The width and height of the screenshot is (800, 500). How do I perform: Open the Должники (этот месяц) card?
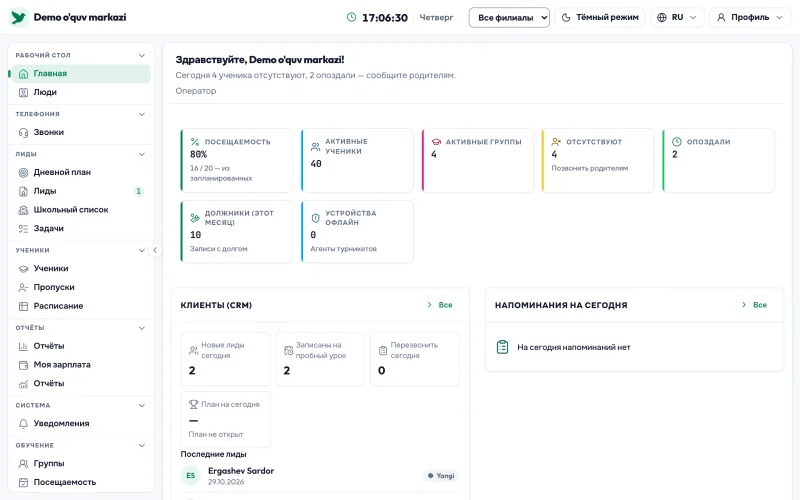coord(237,232)
